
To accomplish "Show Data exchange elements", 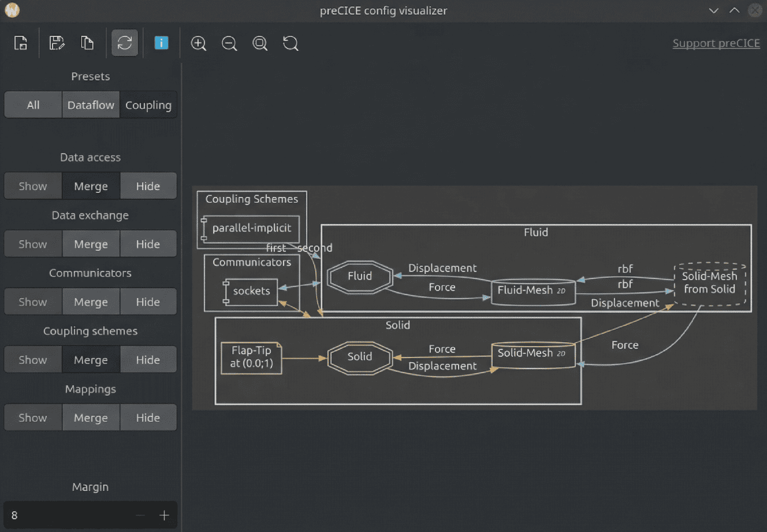I will click(32, 243).
